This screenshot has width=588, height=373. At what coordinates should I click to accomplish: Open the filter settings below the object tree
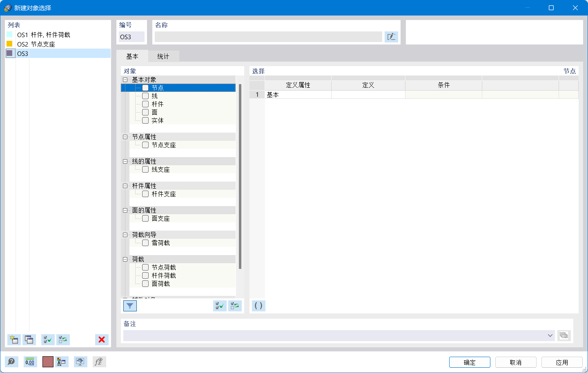pyautogui.click(x=130, y=306)
